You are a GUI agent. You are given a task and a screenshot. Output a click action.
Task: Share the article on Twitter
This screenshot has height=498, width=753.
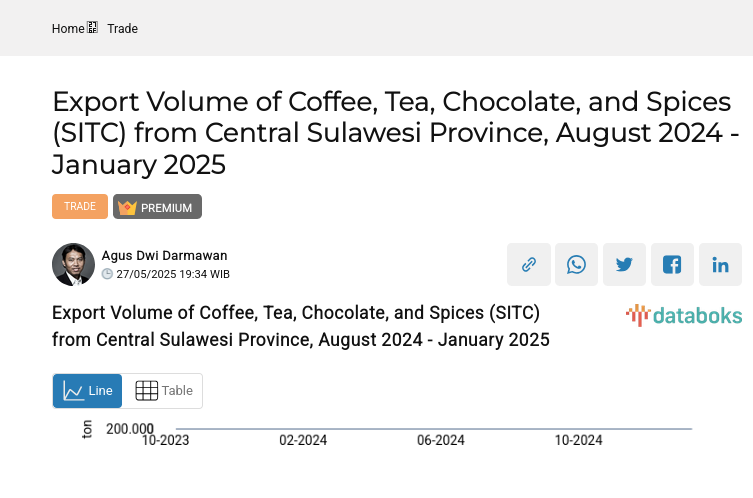625,265
